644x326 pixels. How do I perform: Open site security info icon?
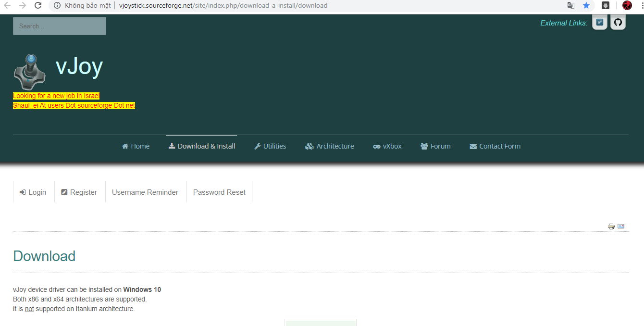57,6
